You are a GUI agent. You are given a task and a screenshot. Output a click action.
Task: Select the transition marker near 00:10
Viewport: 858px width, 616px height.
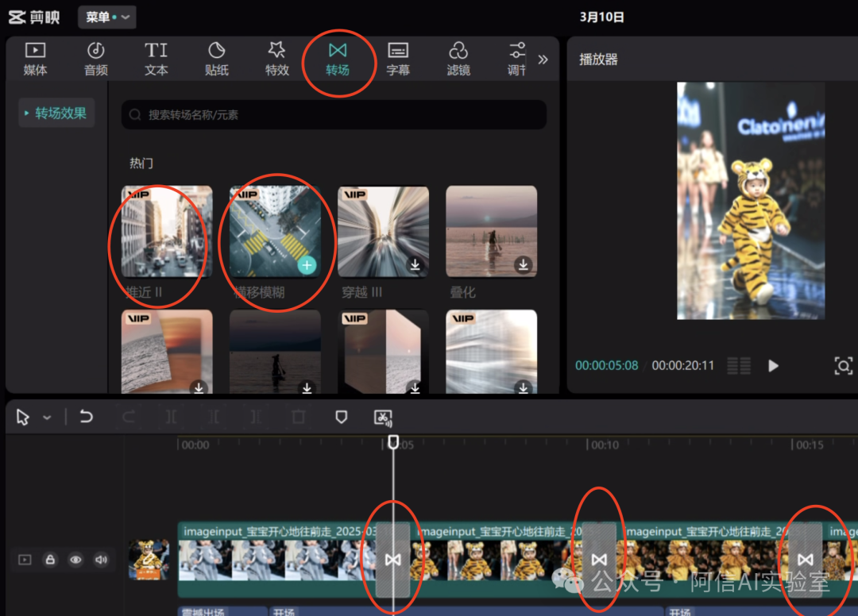tap(599, 560)
